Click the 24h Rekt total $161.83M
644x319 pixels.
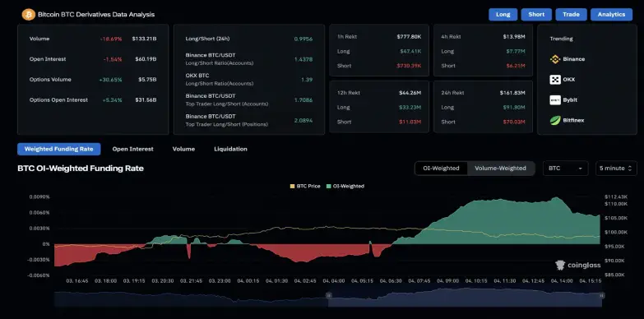point(512,93)
